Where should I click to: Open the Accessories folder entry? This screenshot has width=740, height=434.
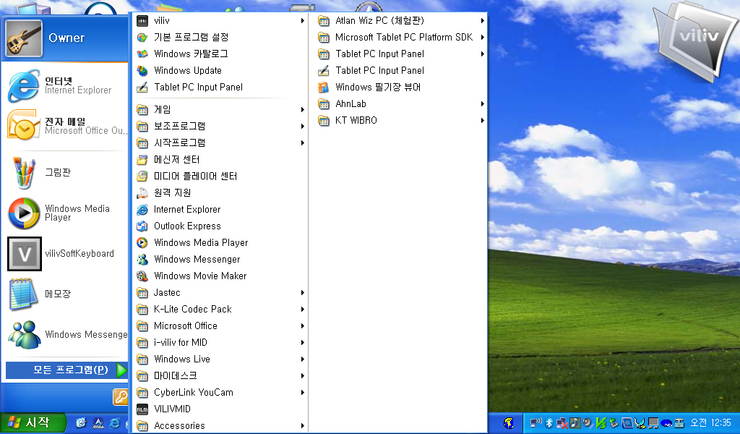[220, 426]
